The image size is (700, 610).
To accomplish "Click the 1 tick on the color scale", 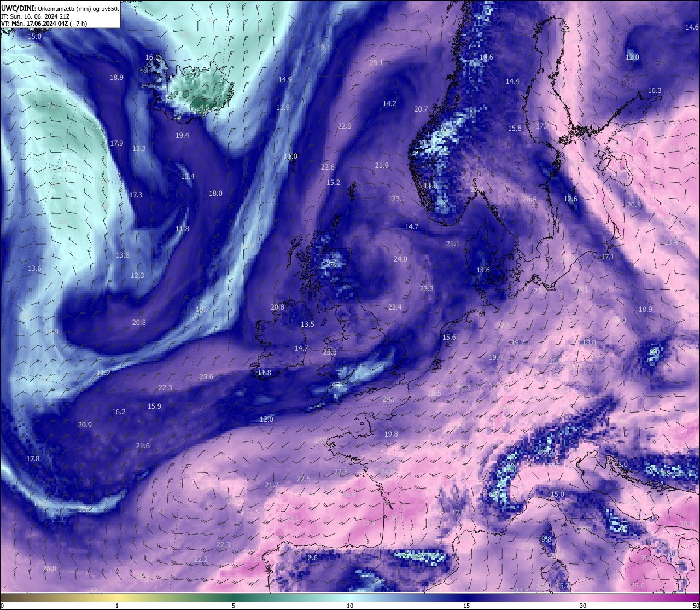I will 117,606.
